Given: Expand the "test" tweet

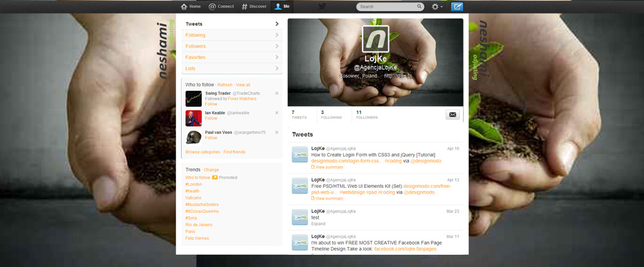Looking at the screenshot, I should point(318,223).
